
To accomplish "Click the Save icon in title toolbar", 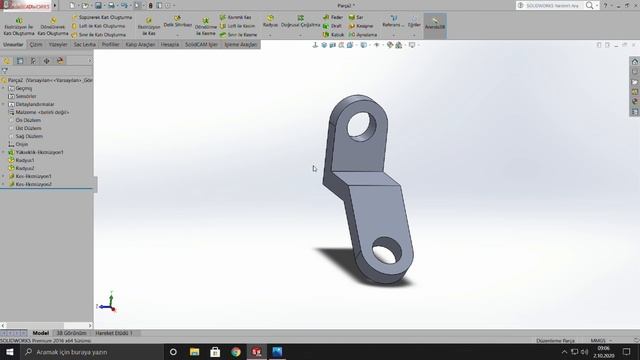I will click(98, 6).
